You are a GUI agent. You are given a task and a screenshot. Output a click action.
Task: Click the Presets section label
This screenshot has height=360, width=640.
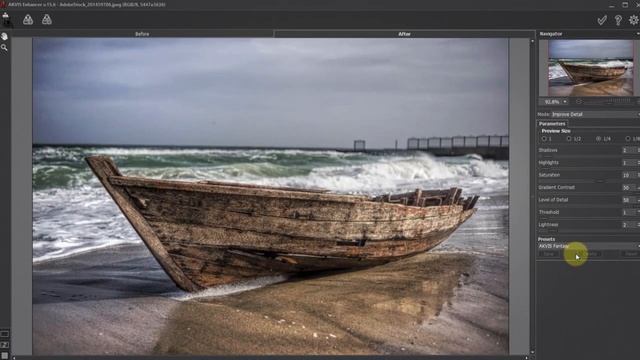click(x=547, y=239)
